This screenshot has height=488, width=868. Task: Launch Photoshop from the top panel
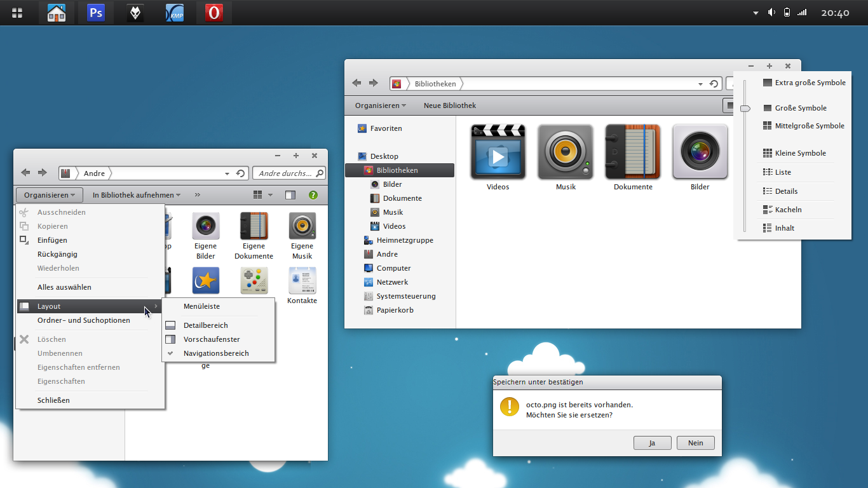96,13
